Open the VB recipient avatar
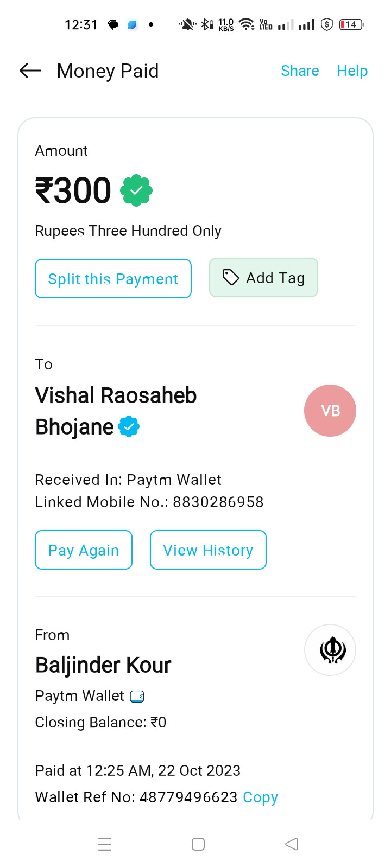This screenshot has width=391, height=868. (x=330, y=411)
